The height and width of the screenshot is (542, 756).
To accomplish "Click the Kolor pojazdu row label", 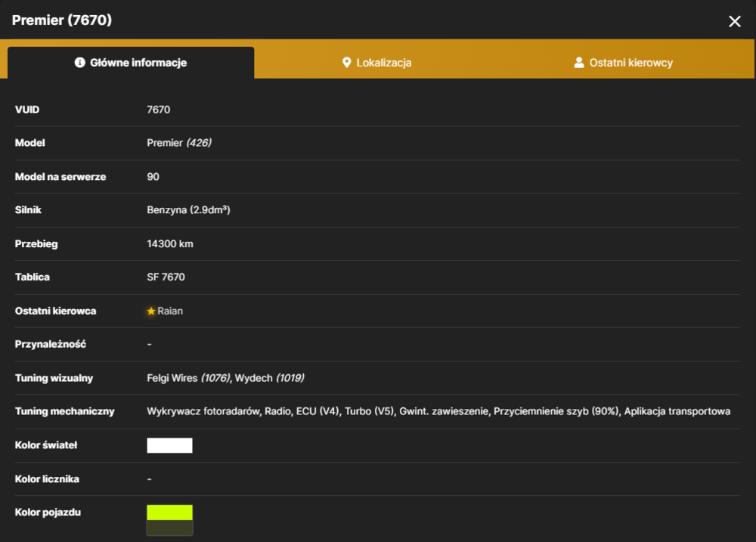I will [x=48, y=512].
